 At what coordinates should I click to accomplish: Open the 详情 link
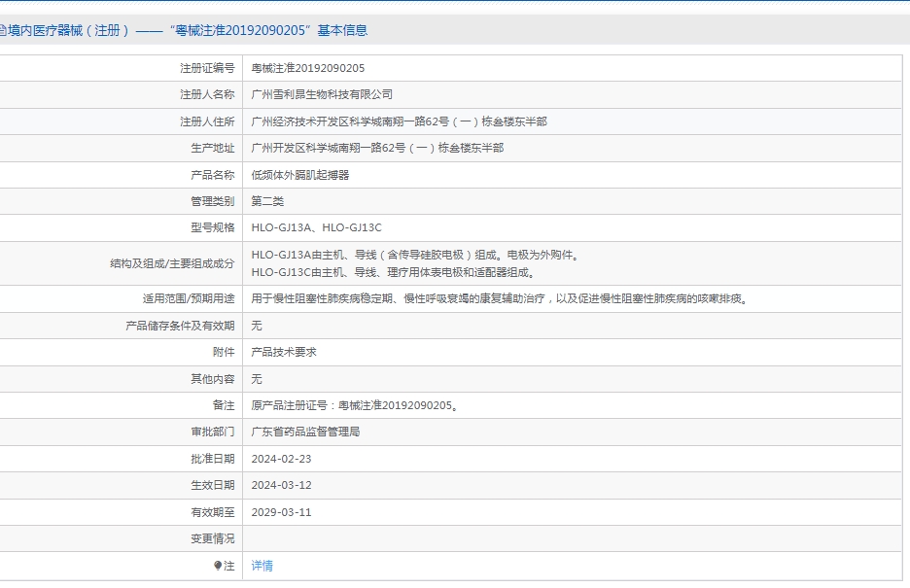pyautogui.click(x=262, y=566)
